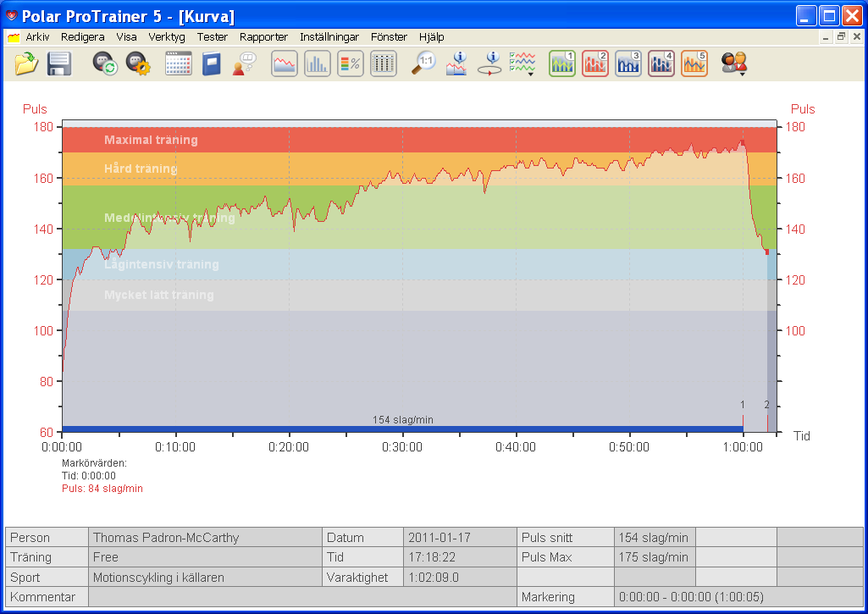The height and width of the screenshot is (614, 868).
Task: Select the percent zones view icon
Action: point(351,64)
